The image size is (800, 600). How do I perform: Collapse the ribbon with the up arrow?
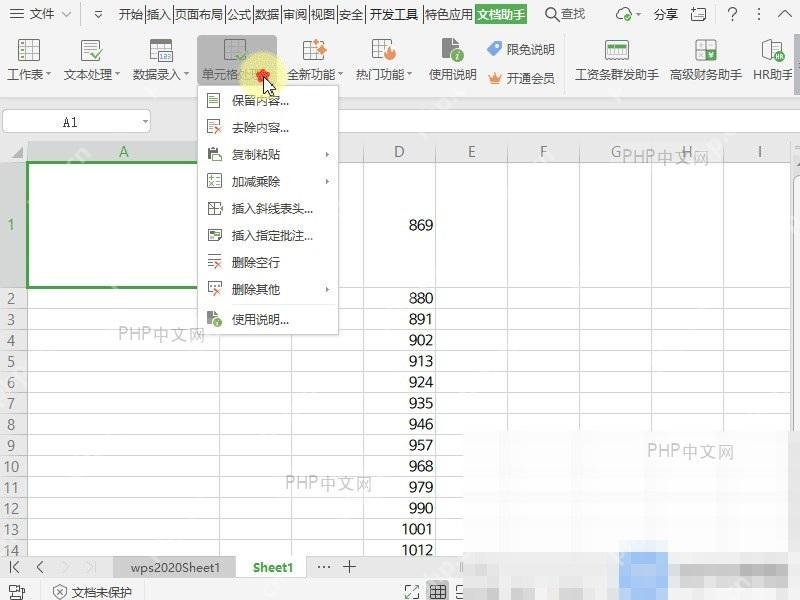[785, 14]
